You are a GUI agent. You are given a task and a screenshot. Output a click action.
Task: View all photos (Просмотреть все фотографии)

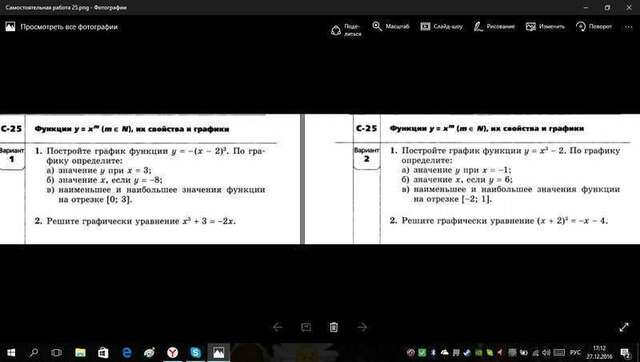(x=62, y=27)
